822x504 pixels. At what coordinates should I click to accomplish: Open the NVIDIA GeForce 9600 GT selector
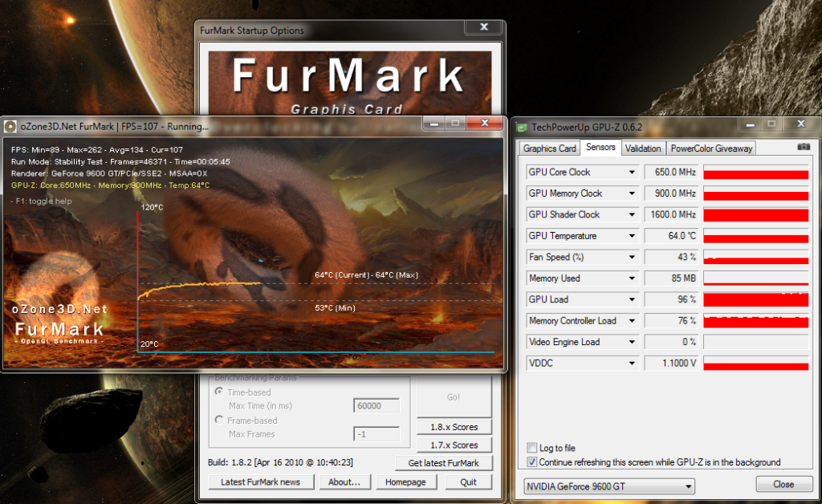click(x=610, y=486)
